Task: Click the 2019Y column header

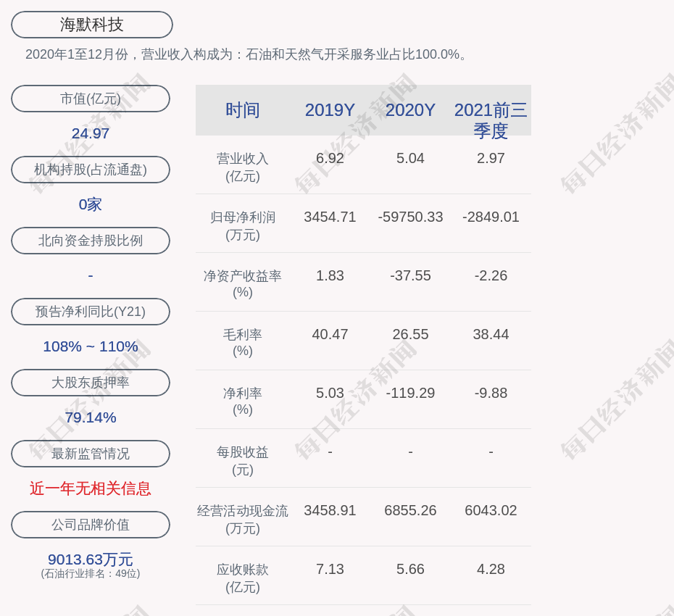Action: coord(330,110)
